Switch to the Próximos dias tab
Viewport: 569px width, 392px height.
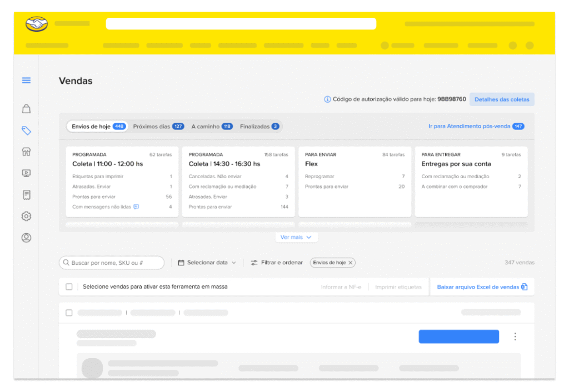point(158,127)
